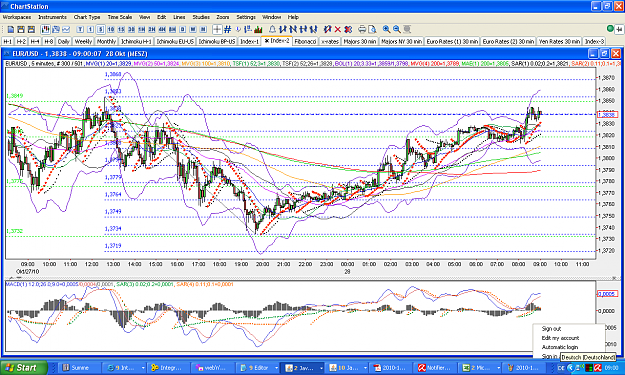The width and height of the screenshot is (625, 375).
Task: Switch to the Monthly workspace tab
Action: click(x=106, y=41)
